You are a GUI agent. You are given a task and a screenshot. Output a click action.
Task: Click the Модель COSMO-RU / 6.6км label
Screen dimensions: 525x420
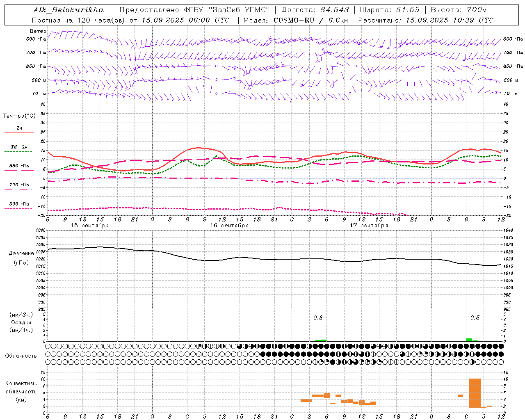pyautogui.click(x=295, y=20)
